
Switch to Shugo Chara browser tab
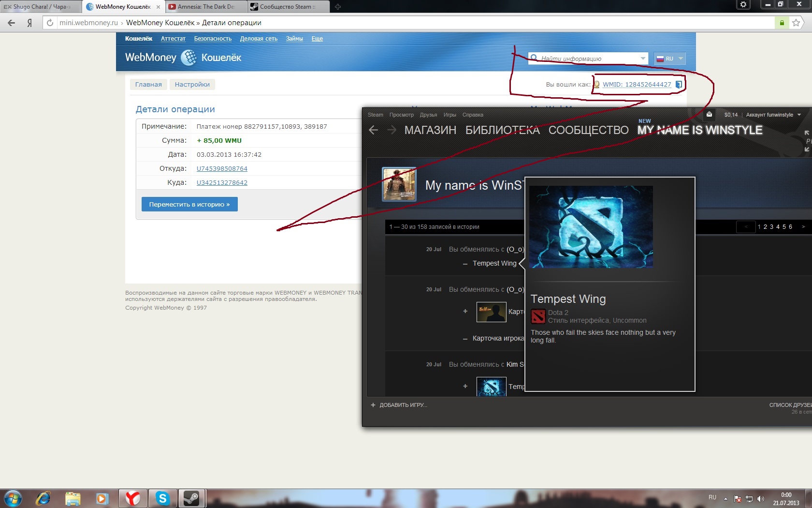(x=41, y=7)
